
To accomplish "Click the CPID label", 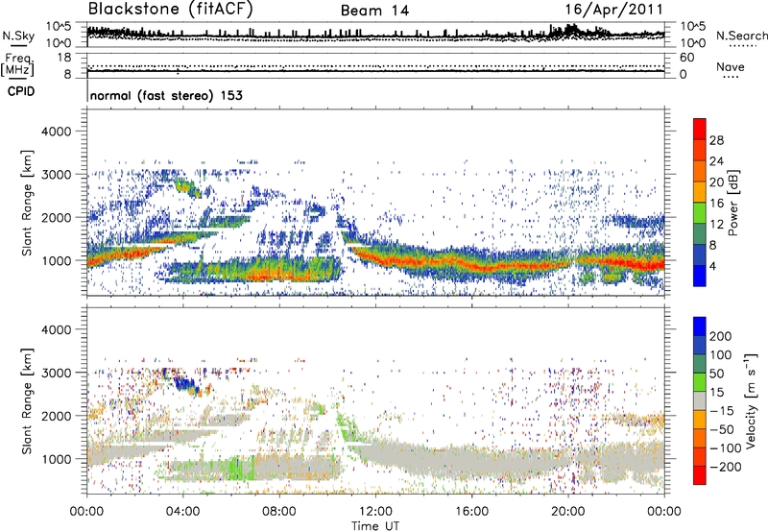I will coord(21,91).
